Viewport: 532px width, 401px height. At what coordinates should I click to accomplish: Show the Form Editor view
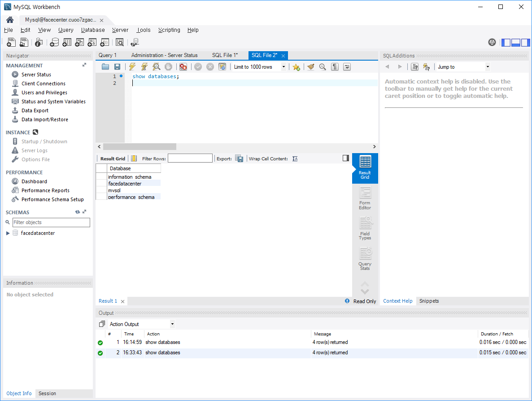pos(365,198)
